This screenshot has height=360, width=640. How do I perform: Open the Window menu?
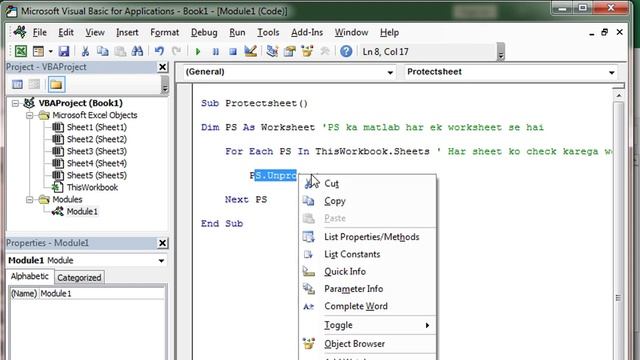pyautogui.click(x=351, y=32)
